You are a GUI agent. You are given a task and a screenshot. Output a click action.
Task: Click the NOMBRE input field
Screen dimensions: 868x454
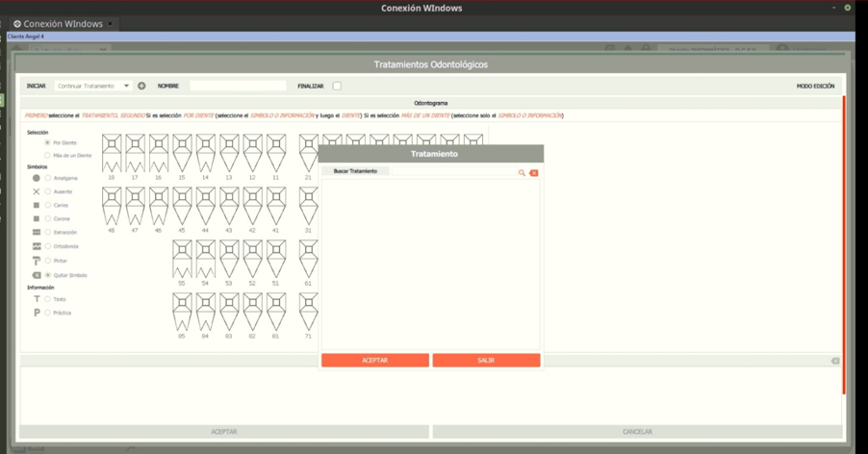[238, 86]
